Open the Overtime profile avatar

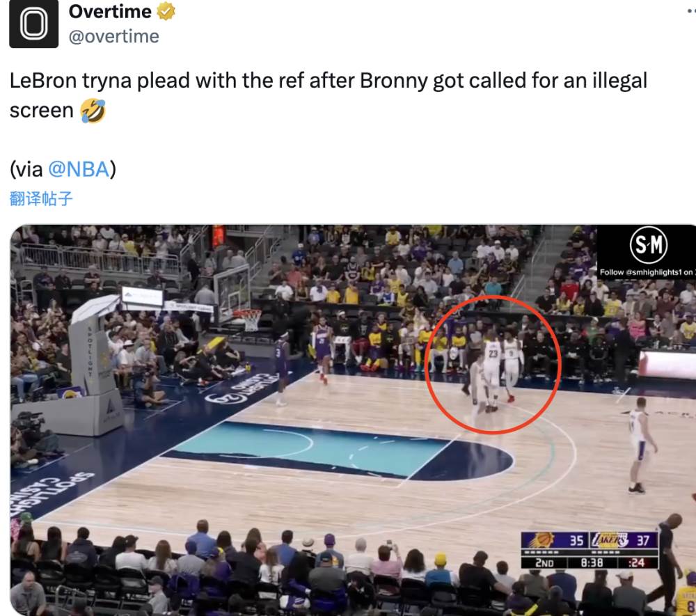pyautogui.click(x=33, y=23)
